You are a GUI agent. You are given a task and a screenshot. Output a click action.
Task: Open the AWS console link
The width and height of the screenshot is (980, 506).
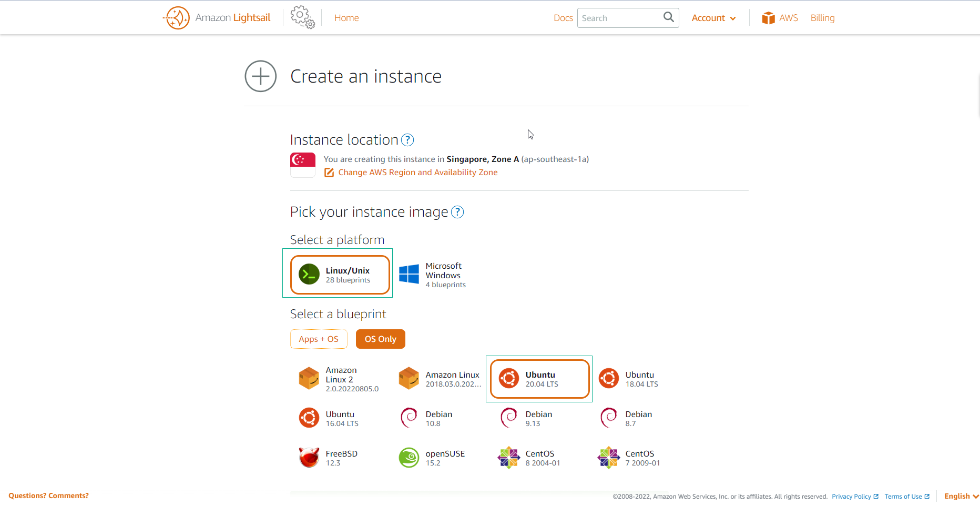pos(780,18)
